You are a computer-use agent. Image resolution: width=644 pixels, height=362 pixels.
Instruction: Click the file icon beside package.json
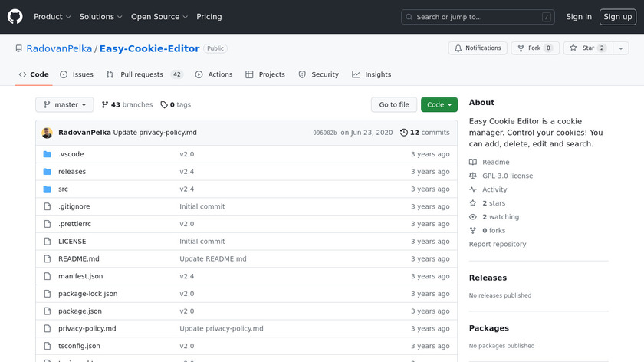pos(48,311)
